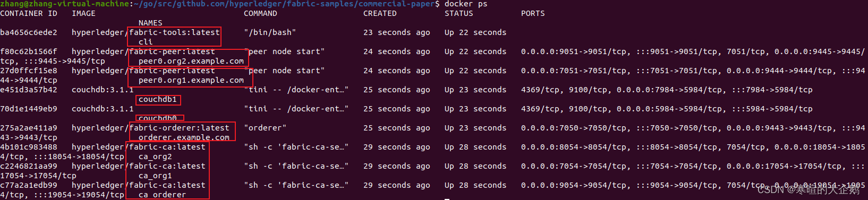Select container ID 70d1e1449eb9
The width and height of the screenshot is (868, 200).
coord(29,109)
